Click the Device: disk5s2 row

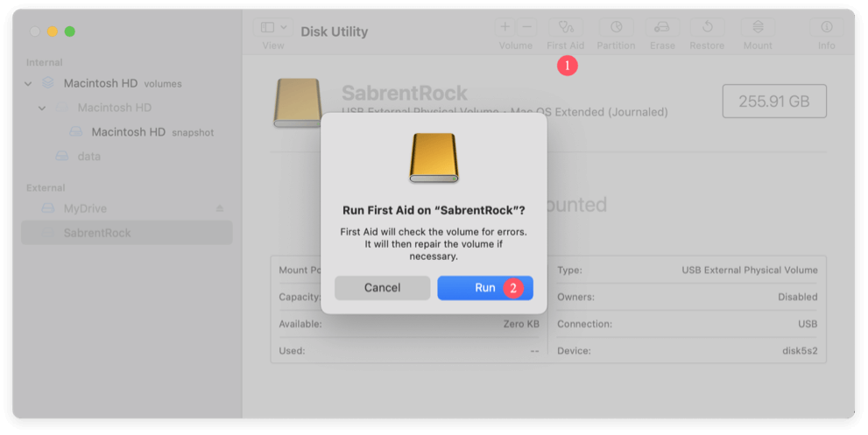point(687,351)
